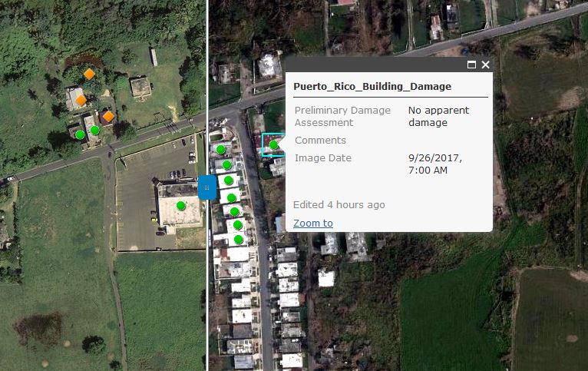588x371 pixels.
Task: Select third green marker in row houses
Action: (229, 181)
